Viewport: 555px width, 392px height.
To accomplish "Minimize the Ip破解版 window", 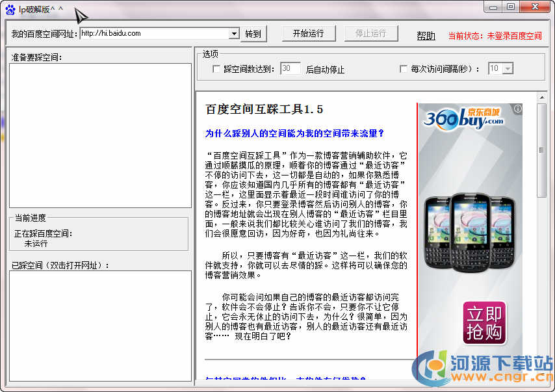I will coord(493,7).
